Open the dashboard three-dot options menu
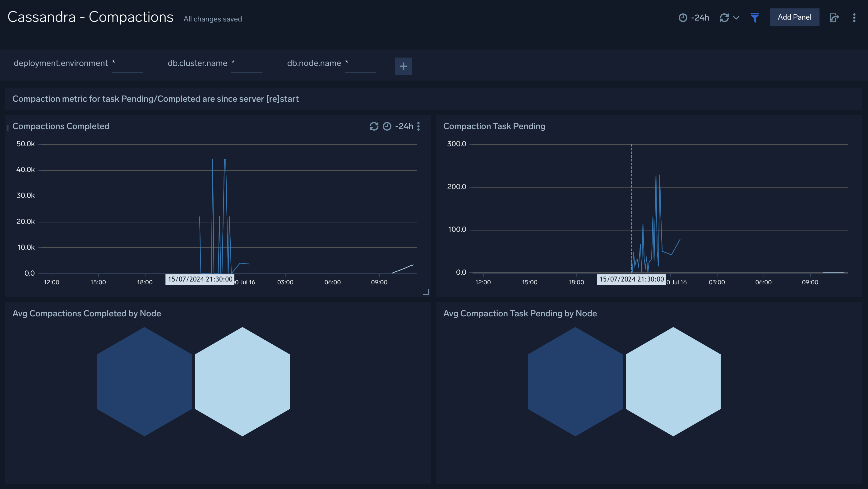This screenshot has width=868, height=489. tap(854, 17)
